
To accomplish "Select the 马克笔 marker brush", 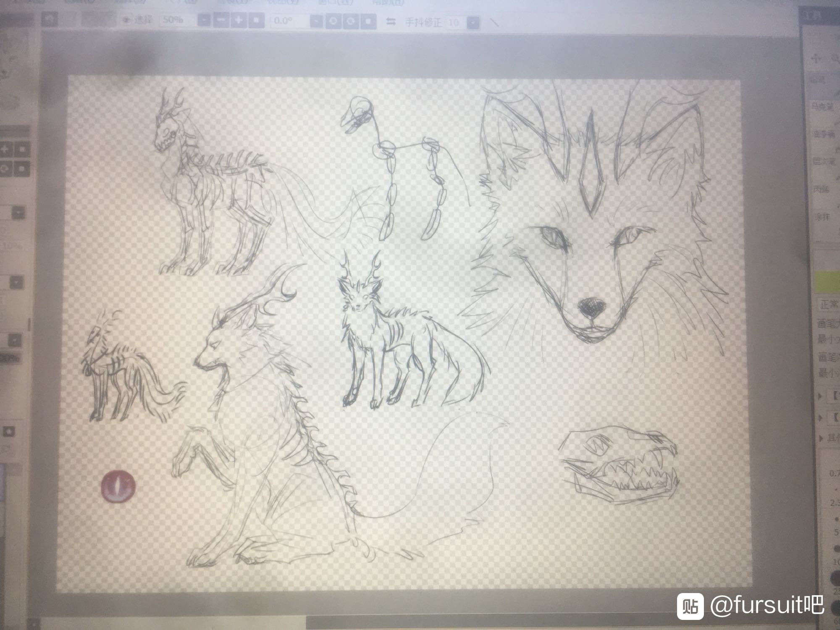I will click(x=822, y=108).
